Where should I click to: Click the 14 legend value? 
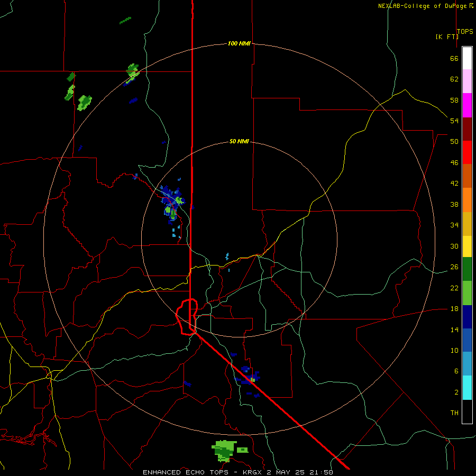click(x=454, y=329)
